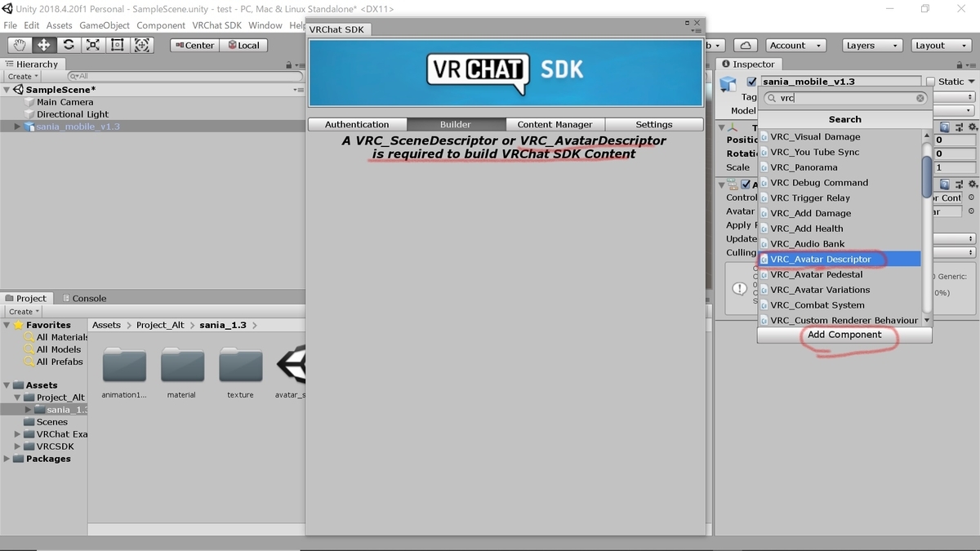
Task: Expand the sania_mobile_v1.3 hierarchy item
Action: [x=17, y=127]
